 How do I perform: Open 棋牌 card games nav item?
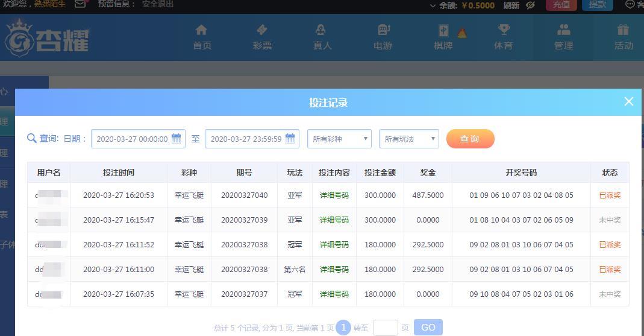(x=443, y=37)
